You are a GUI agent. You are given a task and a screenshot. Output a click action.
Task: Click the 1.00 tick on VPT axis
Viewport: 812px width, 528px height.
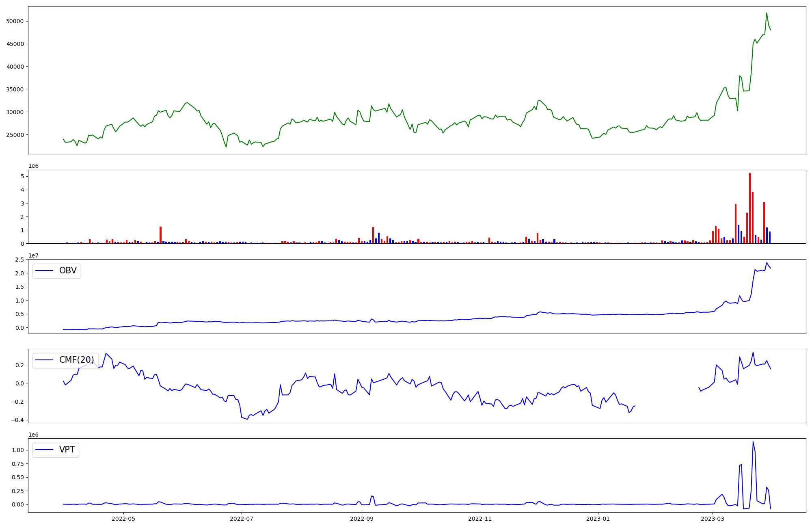click(x=17, y=450)
